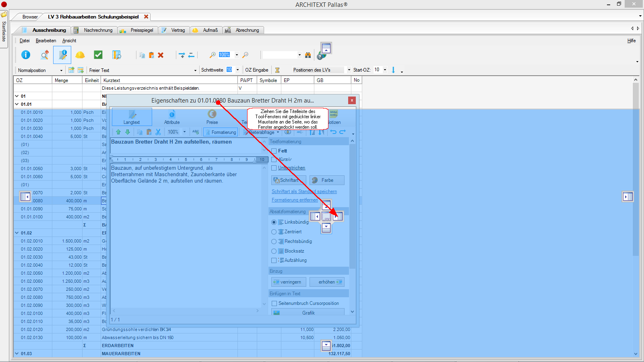Select the Rechtsbündig radio button

tap(274, 241)
